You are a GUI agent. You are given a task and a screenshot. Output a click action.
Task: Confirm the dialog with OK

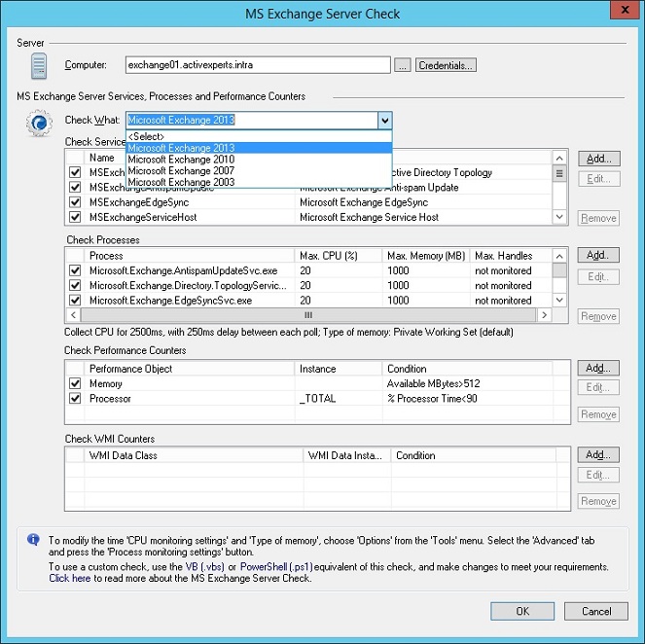(522, 611)
